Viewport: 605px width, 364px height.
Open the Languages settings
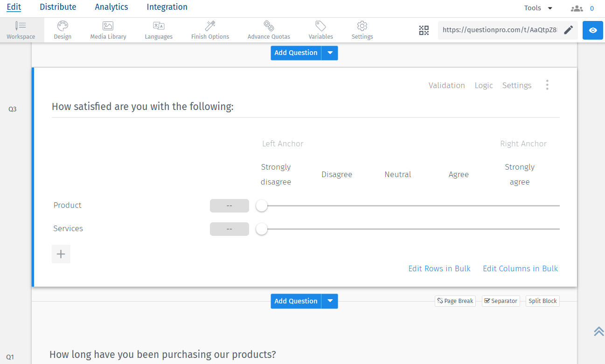click(x=159, y=29)
